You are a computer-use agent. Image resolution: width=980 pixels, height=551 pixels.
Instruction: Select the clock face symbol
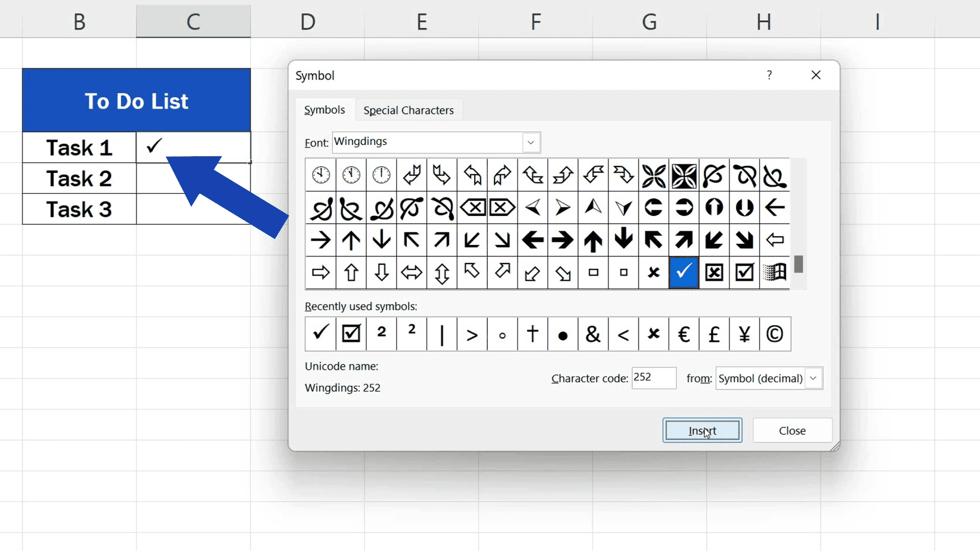(320, 174)
